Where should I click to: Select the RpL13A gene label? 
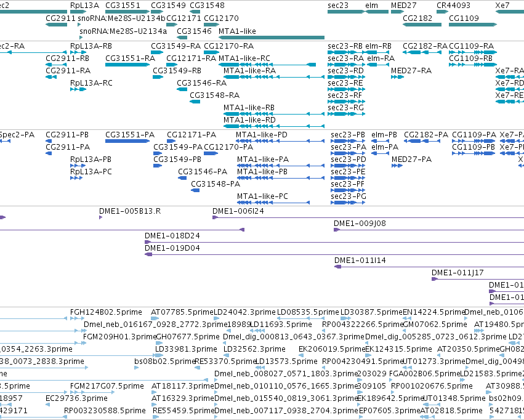84,6
